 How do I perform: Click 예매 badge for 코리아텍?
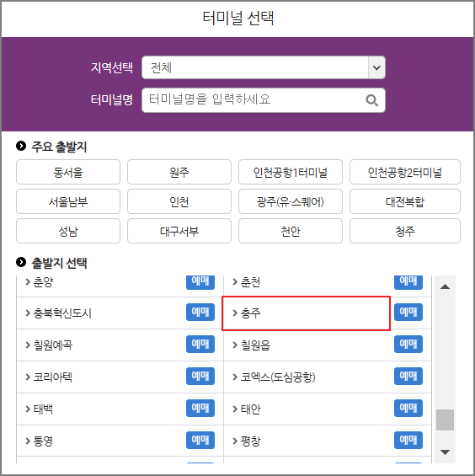pyautogui.click(x=200, y=376)
